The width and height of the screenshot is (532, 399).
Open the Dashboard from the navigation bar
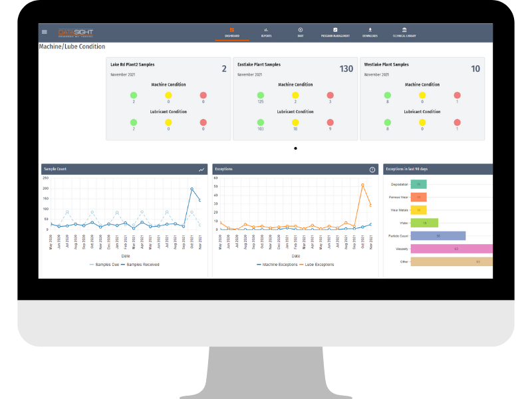tap(231, 31)
